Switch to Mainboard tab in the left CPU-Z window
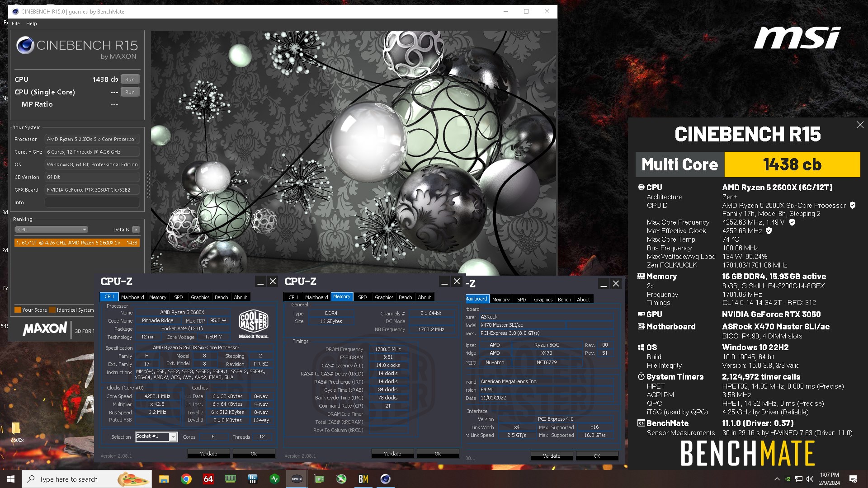Screen dimensions: 868x488 132,297
